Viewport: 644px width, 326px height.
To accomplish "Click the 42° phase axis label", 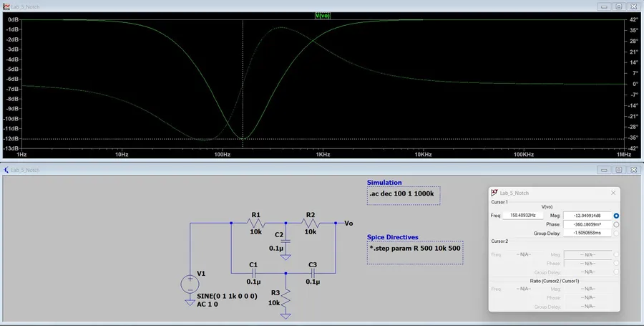I will [633, 19].
